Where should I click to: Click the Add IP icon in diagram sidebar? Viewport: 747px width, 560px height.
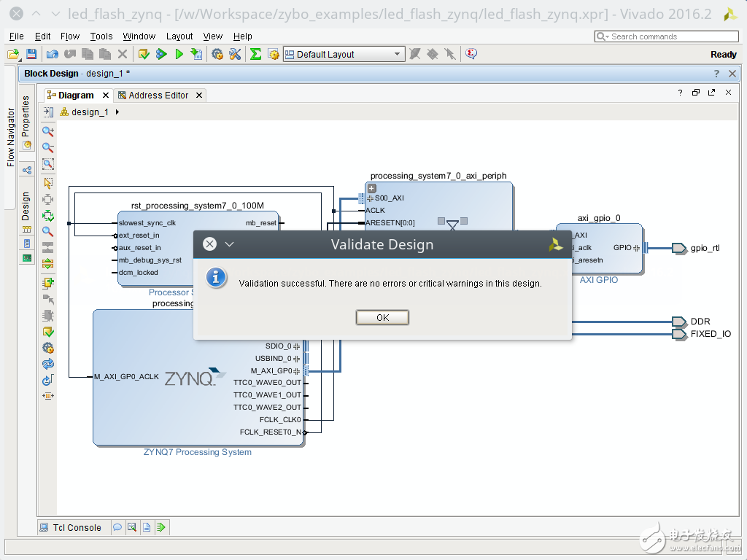click(x=48, y=282)
